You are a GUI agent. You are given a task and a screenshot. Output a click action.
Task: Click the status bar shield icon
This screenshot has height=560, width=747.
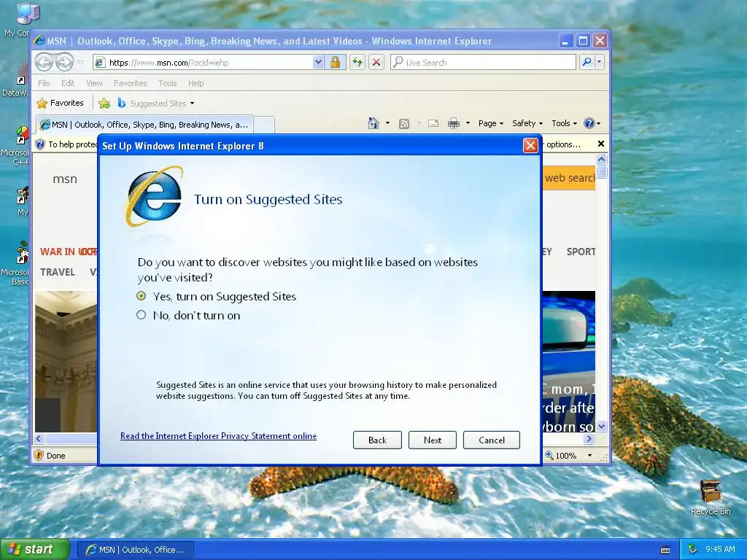(39, 455)
